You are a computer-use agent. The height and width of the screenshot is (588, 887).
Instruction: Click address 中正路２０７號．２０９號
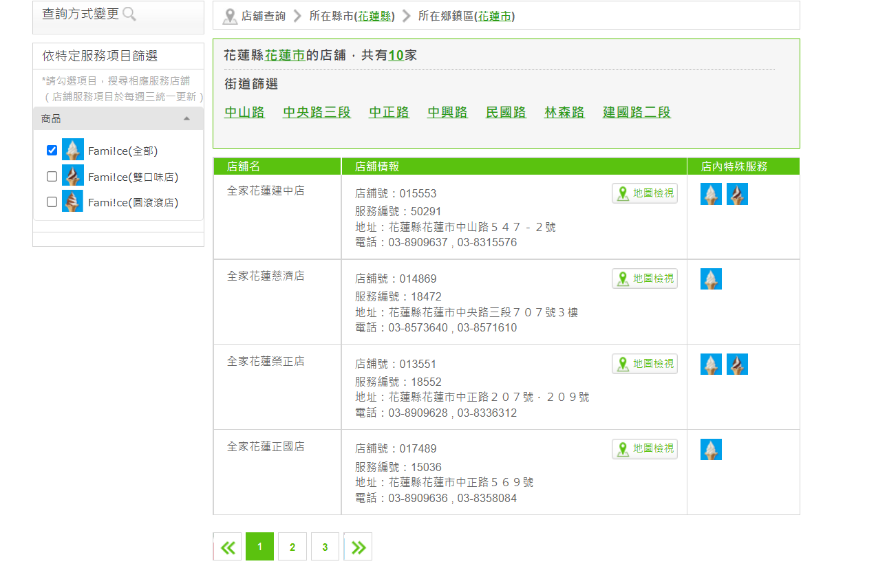pyautogui.click(x=523, y=398)
